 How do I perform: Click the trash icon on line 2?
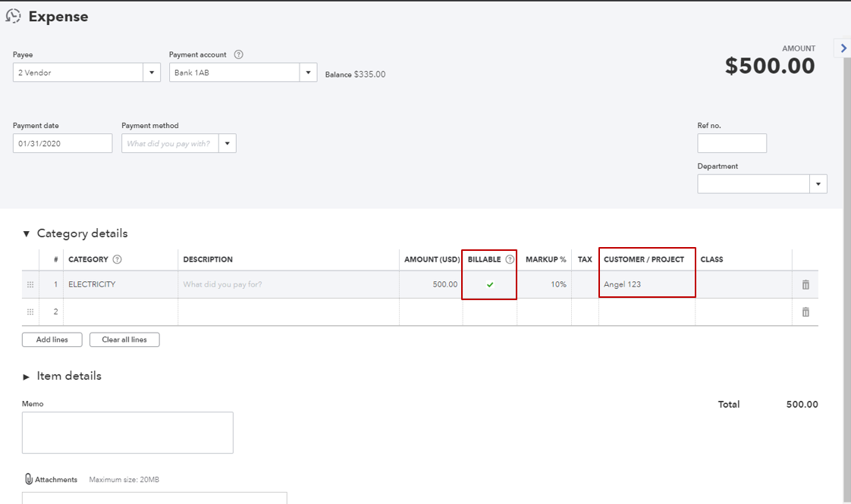point(805,311)
